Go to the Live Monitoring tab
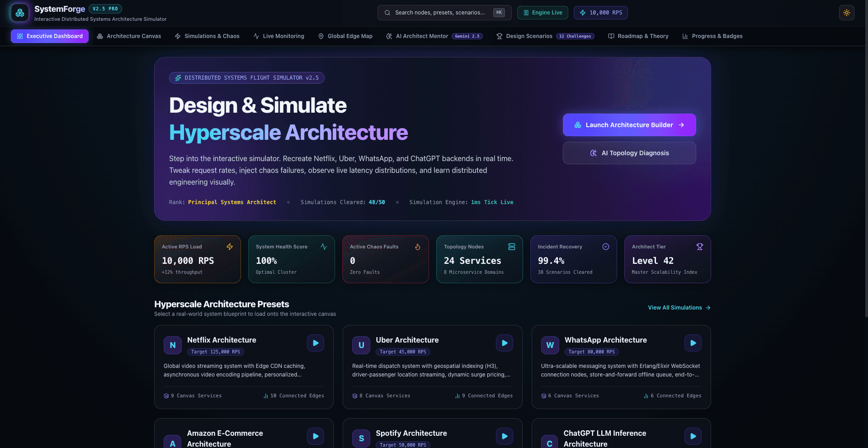The height and width of the screenshot is (448, 868). click(x=278, y=36)
